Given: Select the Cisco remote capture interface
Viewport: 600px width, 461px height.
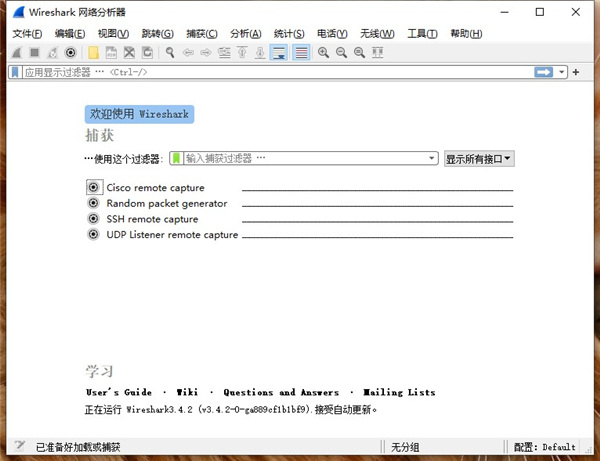Looking at the screenshot, I should pos(155,188).
